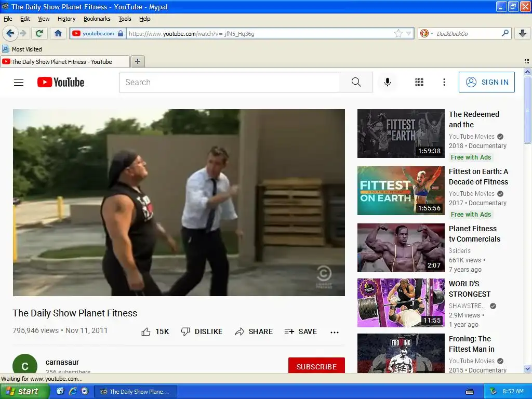This screenshot has width=532, height=399.
Task: Open Froning Fittest Man thumbnail
Action: click(401, 353)
